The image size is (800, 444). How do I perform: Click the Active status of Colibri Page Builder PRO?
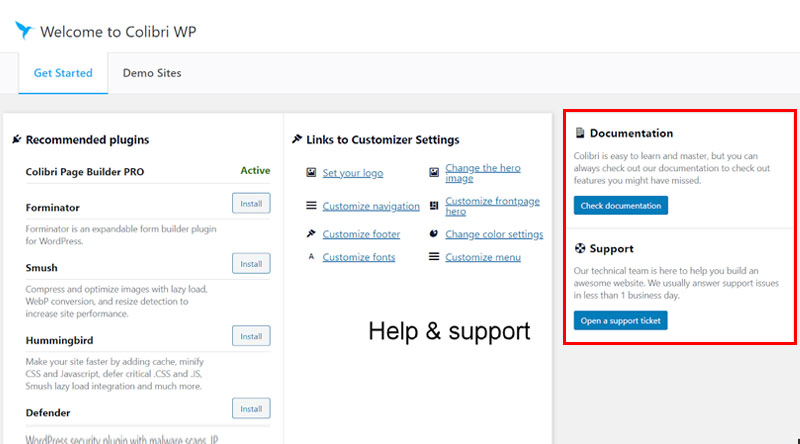[255, 170]
